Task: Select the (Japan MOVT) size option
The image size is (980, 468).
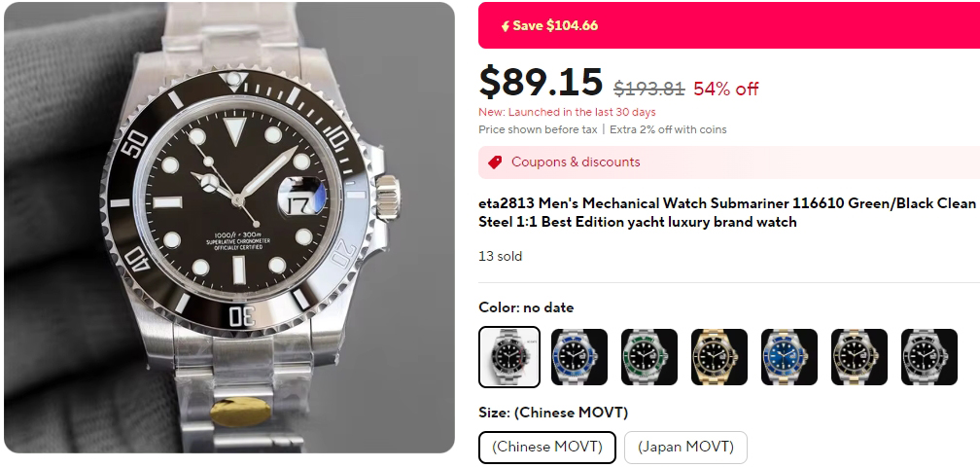Action: [x=685, y=448]
